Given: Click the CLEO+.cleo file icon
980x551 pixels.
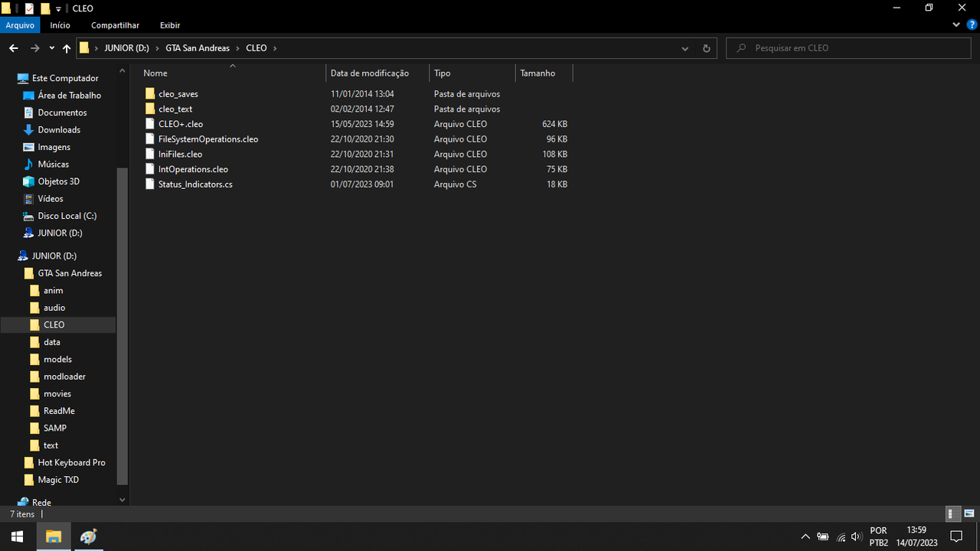Looking at the screenshot, I should pyautogui.click(x=150, y=124).
